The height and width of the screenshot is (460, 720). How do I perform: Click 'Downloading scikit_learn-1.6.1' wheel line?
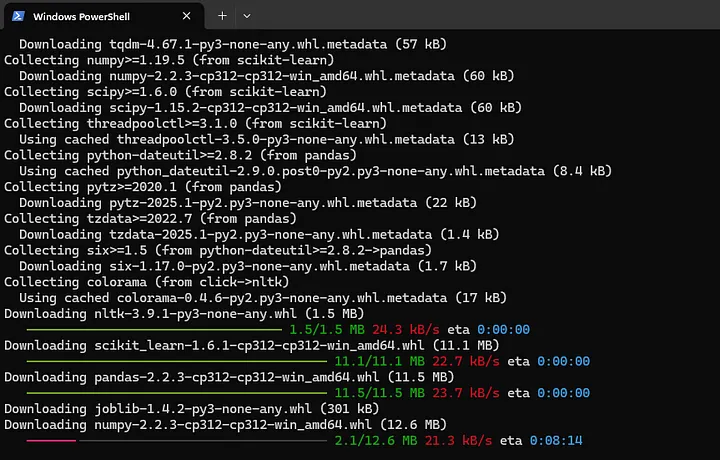click(252, 345)
